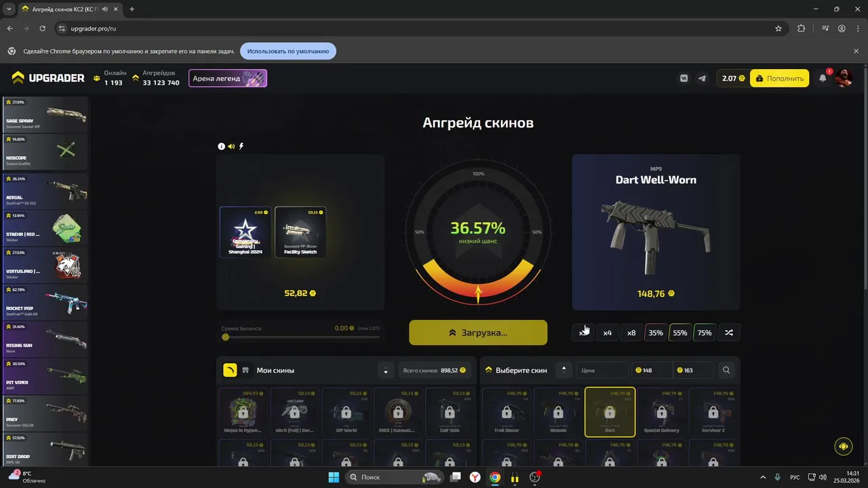Open the user avatar profile
The image size is (868, 488).
843,78
